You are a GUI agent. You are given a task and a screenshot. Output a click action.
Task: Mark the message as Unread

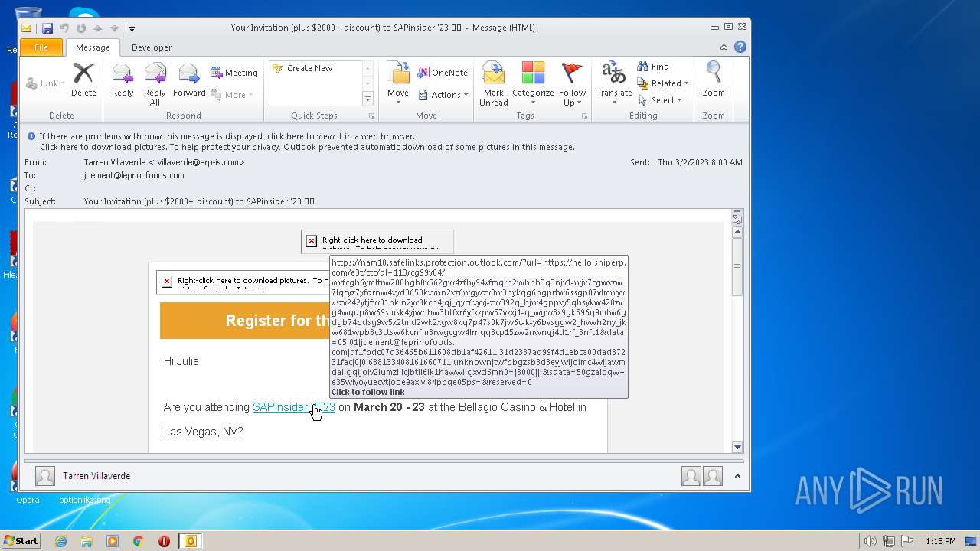pyautogui.click(x=494, y=84)
